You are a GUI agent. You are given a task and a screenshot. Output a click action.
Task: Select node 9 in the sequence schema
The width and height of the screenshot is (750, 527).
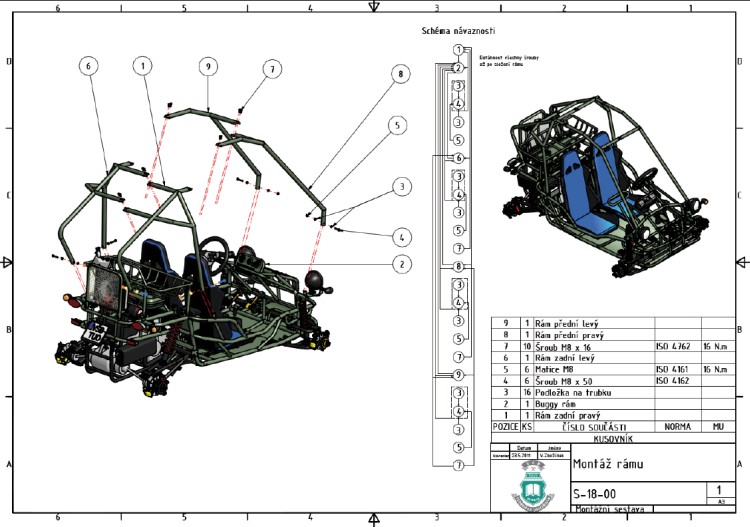click(x=458, y=375)
